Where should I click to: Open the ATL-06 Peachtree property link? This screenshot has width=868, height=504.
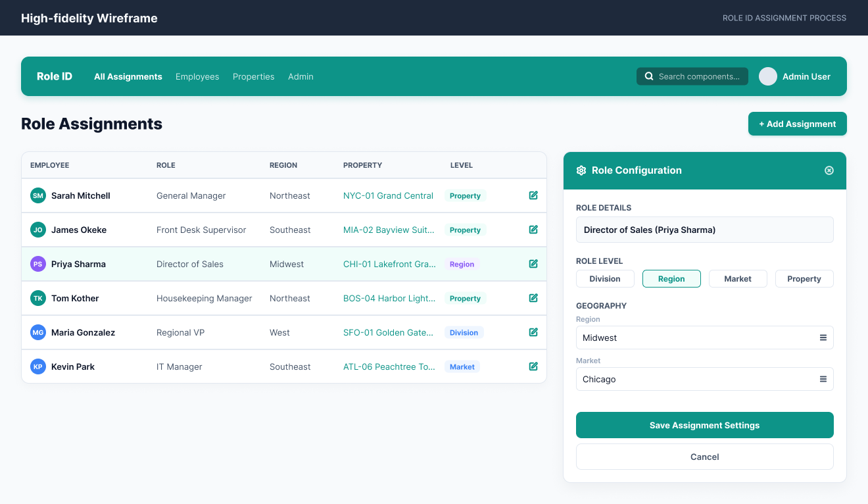point(389,366)
